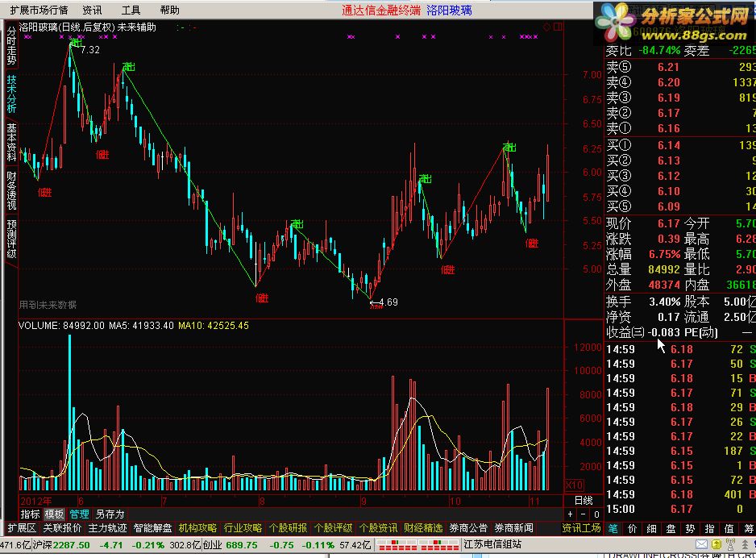756x558 pixels.
Task: Open the envelope message icon in status bar
Action: (701, 544)
